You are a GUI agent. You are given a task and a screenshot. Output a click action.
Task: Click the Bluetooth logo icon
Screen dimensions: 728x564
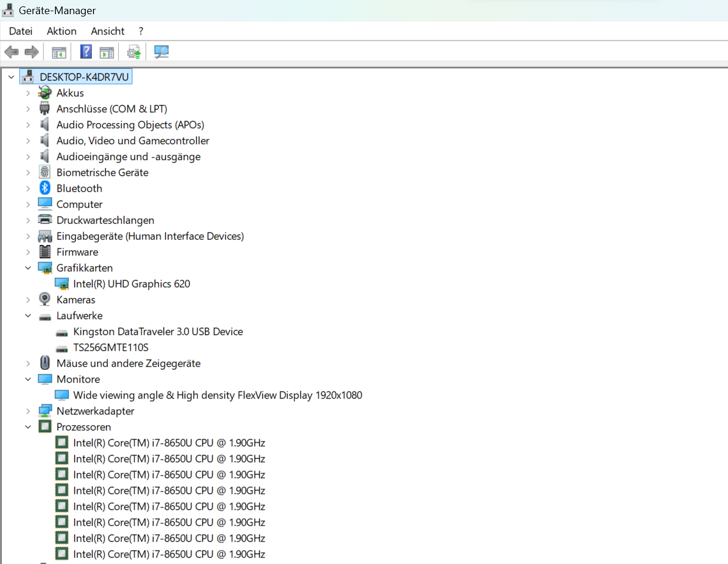[45, 188]
